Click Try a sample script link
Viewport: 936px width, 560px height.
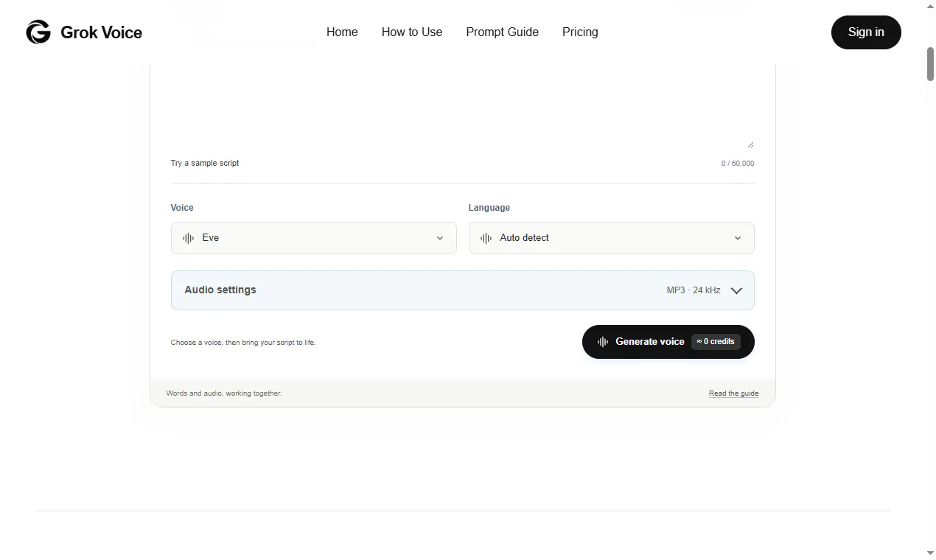[205, 163]
